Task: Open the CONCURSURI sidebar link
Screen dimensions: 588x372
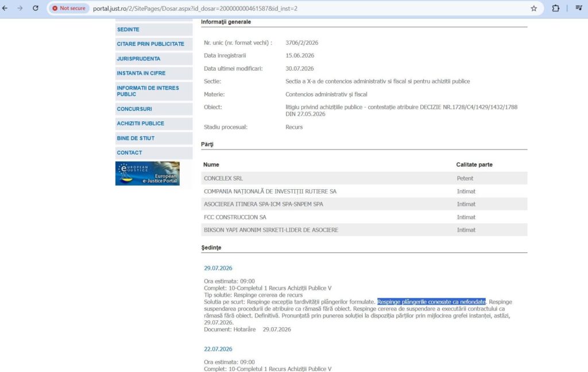Action: [154, 109]
